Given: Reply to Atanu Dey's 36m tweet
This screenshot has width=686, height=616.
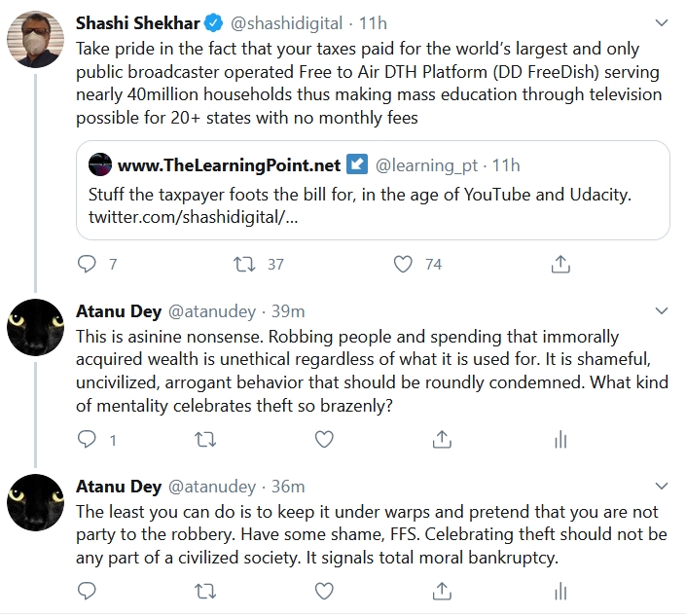Looking at the screenshot, I should click(x=87, y=590).
